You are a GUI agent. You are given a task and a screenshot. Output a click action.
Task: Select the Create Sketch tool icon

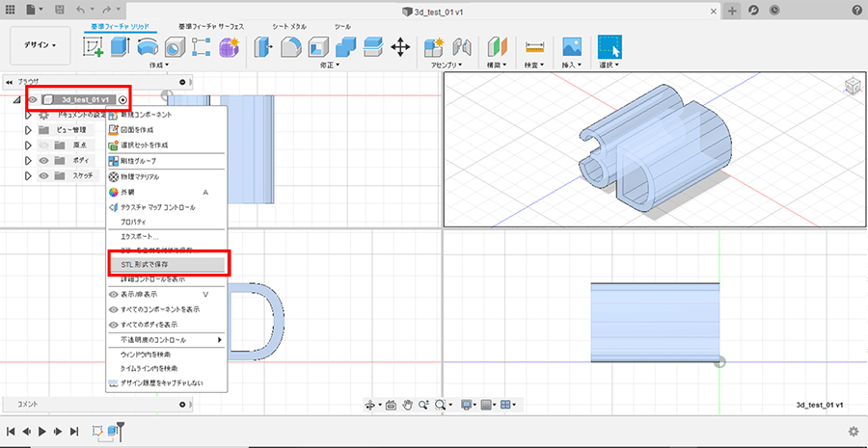point(94,46)
